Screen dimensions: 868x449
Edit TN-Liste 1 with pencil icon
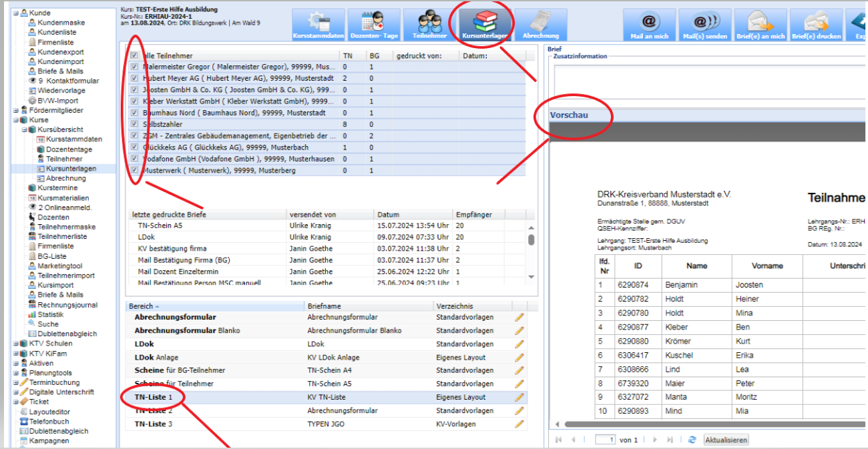519,398
